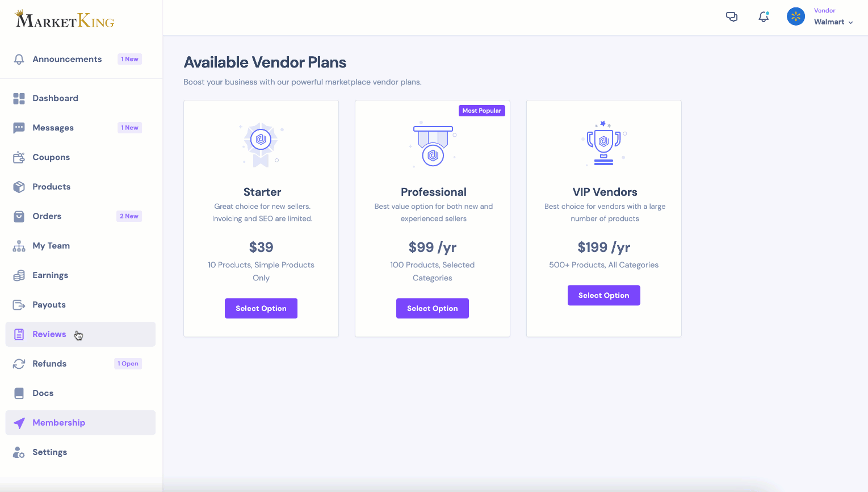868x492 pixels.
Task: Open the Announcements menu item
Action: pos(67,59)
